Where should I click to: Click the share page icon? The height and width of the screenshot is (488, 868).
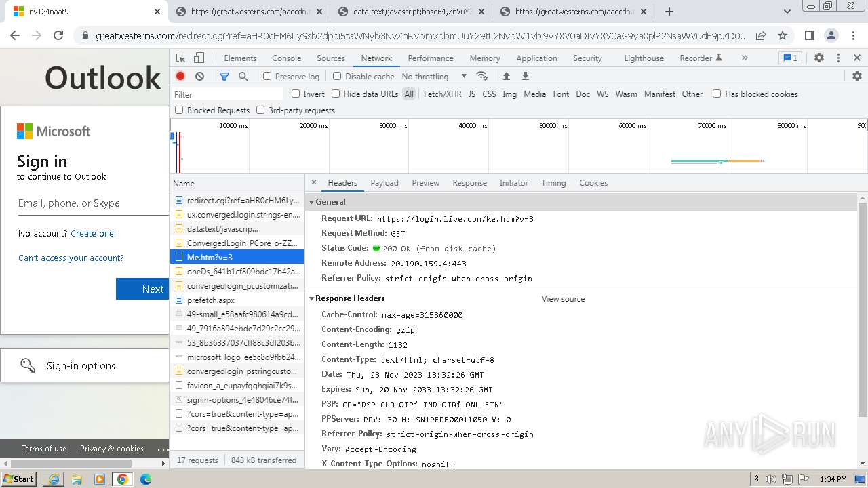click(761, 36)
